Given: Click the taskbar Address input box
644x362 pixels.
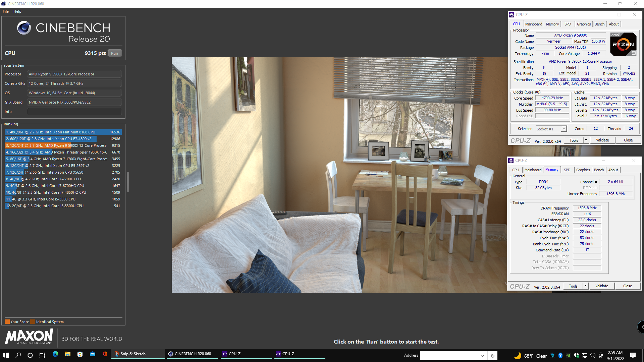Looking at the screenshot, I should pos(449,356).
